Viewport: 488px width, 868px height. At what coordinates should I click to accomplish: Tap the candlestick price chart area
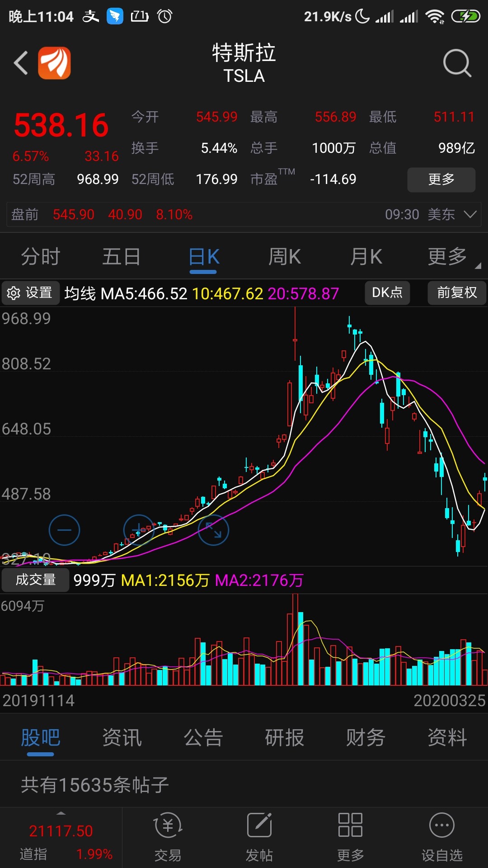(244, 436)
